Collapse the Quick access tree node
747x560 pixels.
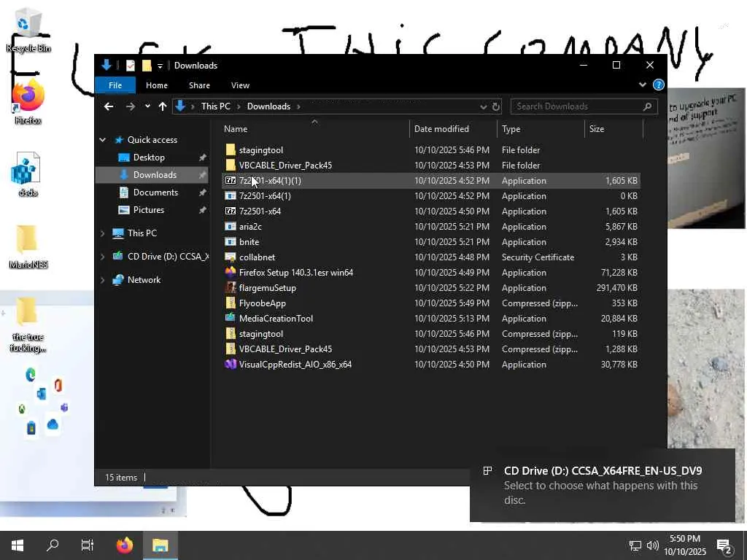(x=102, y=139)
